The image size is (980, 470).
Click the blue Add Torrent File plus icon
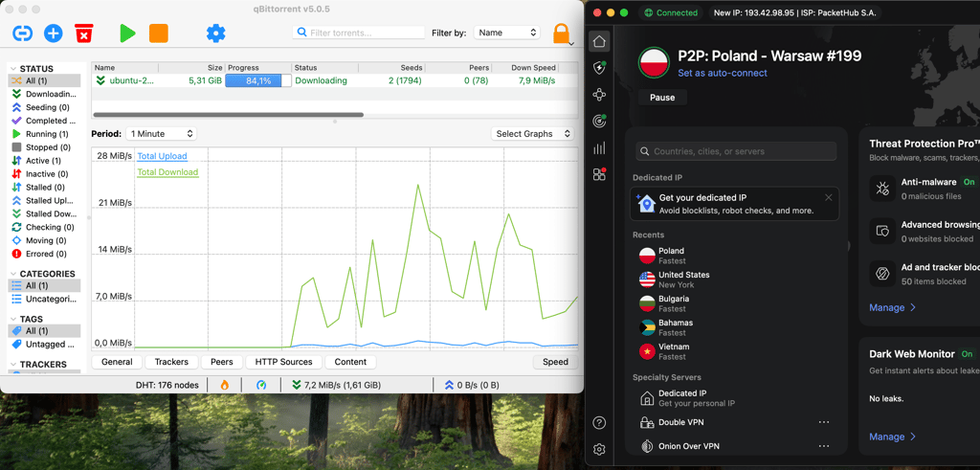[54, 34]
